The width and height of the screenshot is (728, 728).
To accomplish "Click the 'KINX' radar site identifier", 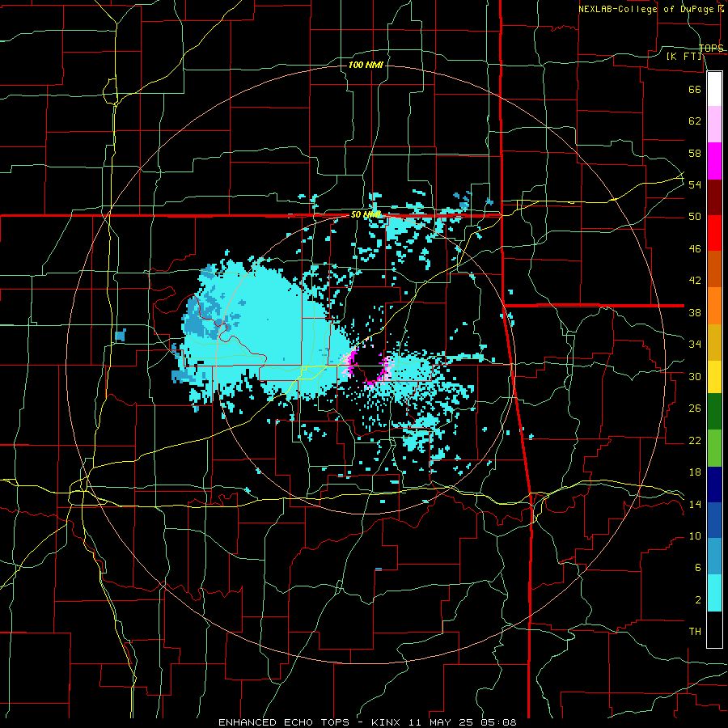I will tap(387, 722).
